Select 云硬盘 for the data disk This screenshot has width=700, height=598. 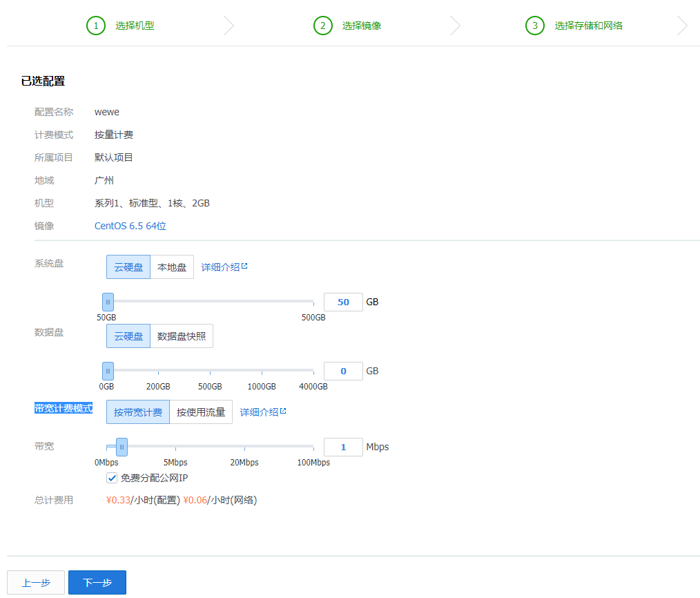coord(128,336)
